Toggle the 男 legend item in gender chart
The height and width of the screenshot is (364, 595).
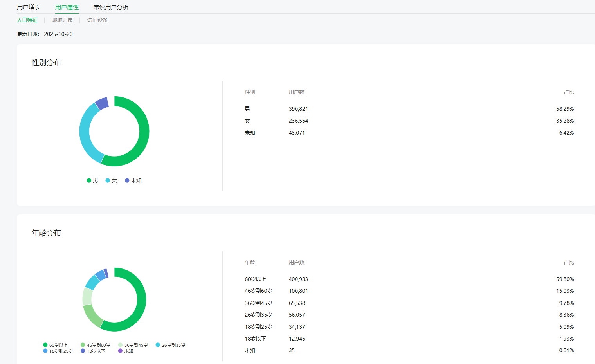(92, 180)
